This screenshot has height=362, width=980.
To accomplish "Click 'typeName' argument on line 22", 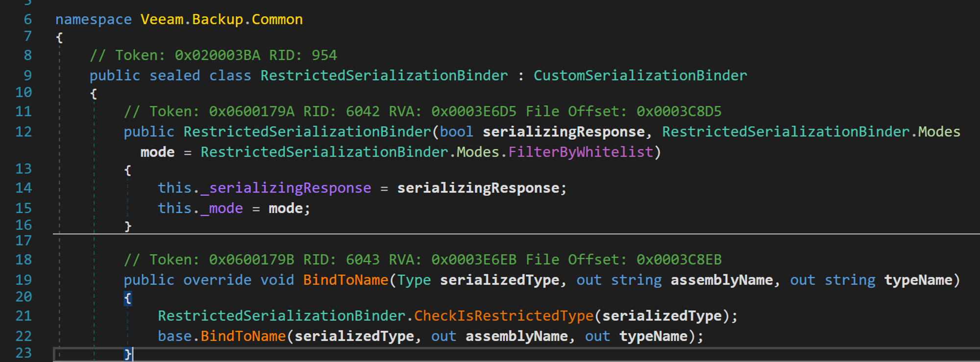I will (x=653, y=337).
